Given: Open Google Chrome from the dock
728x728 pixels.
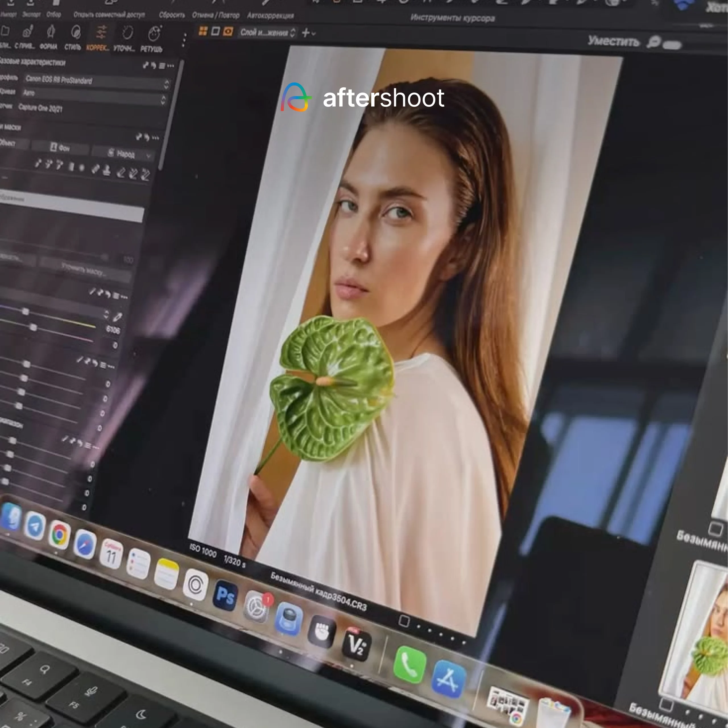Looking at the screenshot, I should click(x=59, y=535).
